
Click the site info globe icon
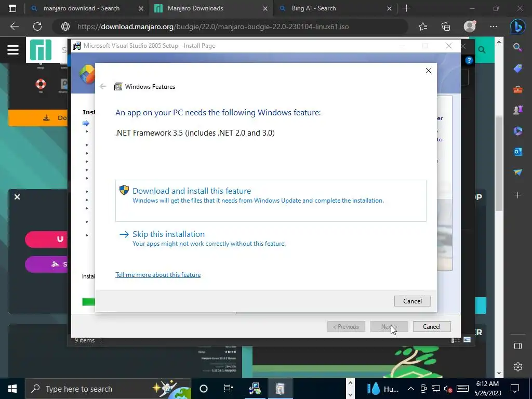tap(65, 26)
